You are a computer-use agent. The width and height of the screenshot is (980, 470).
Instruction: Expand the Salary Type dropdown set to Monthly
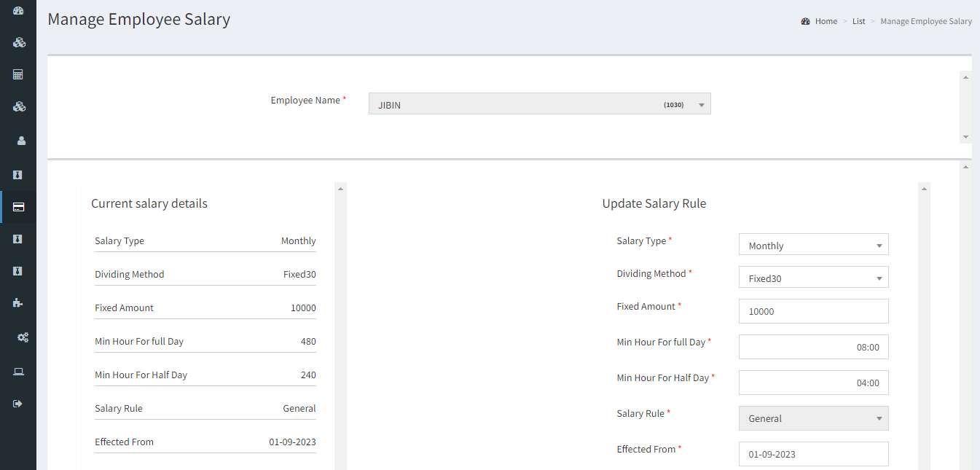coord(813,246)
